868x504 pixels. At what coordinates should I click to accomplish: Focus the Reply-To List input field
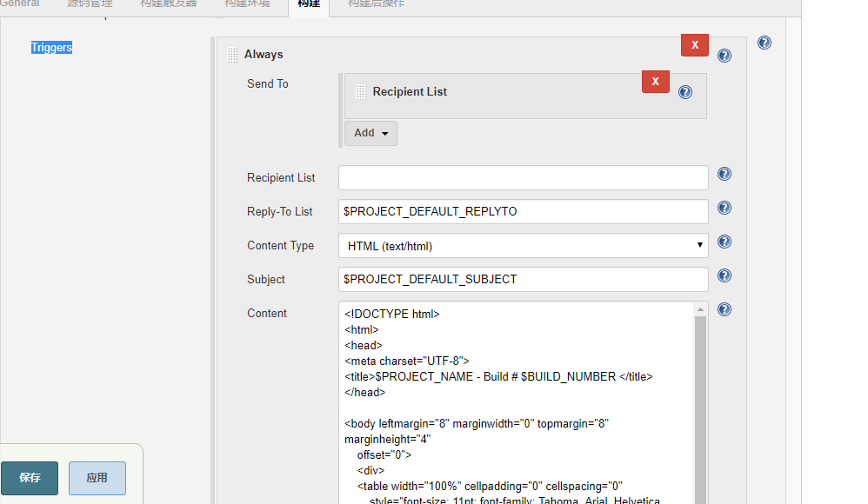coord(523,211)
